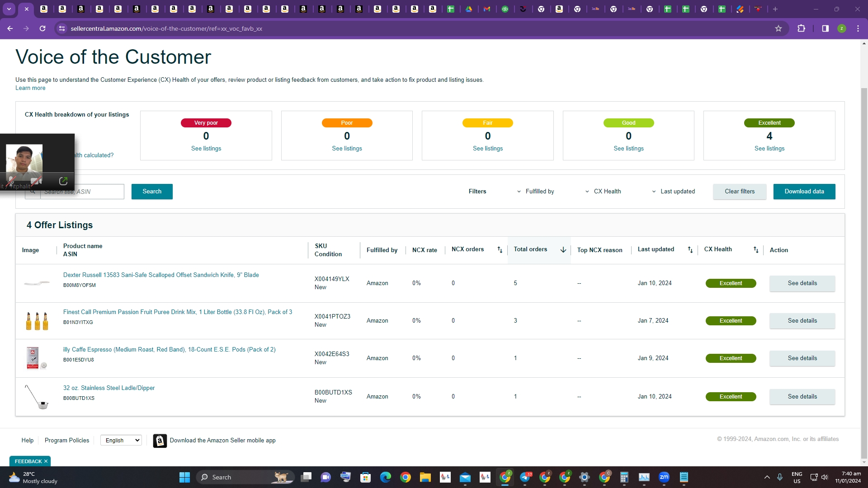Open the Windows Start menu
This screenshot has height=488, width=868.
point(184,477)
